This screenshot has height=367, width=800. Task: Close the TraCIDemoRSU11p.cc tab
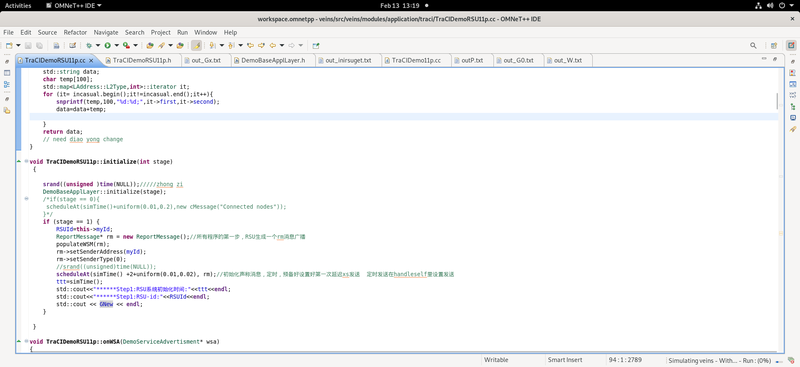[91, 60]
